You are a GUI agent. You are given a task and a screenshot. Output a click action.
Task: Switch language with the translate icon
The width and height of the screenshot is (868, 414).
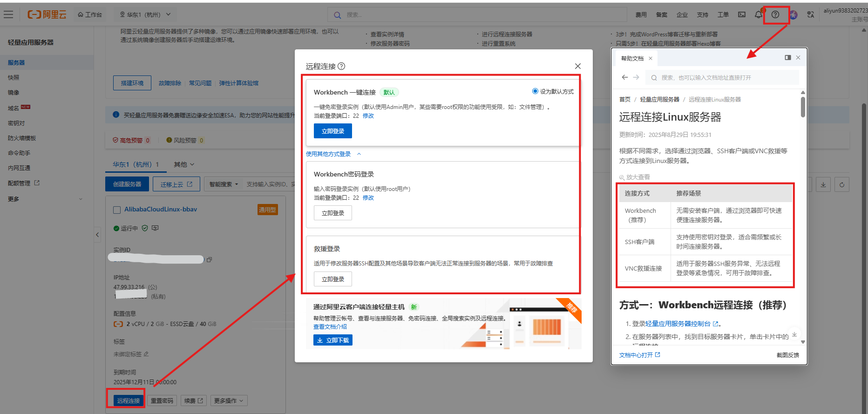pos(811,14)
